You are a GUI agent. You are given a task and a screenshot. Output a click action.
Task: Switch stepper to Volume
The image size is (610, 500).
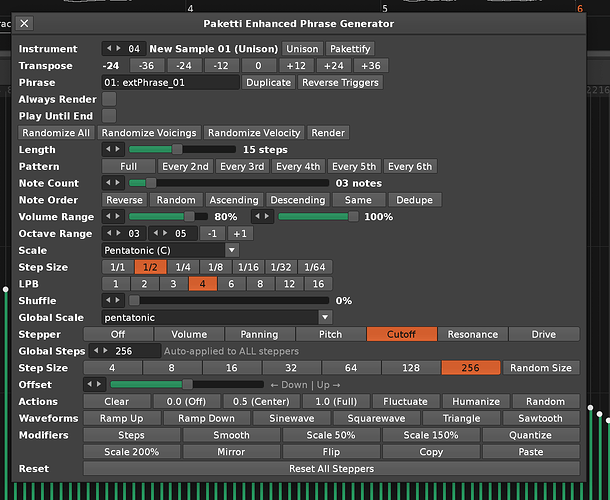[x=189, y=334]
